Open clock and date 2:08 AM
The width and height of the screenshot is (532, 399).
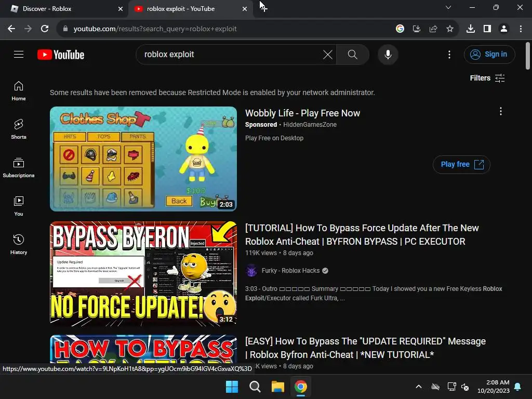point(494,387)
